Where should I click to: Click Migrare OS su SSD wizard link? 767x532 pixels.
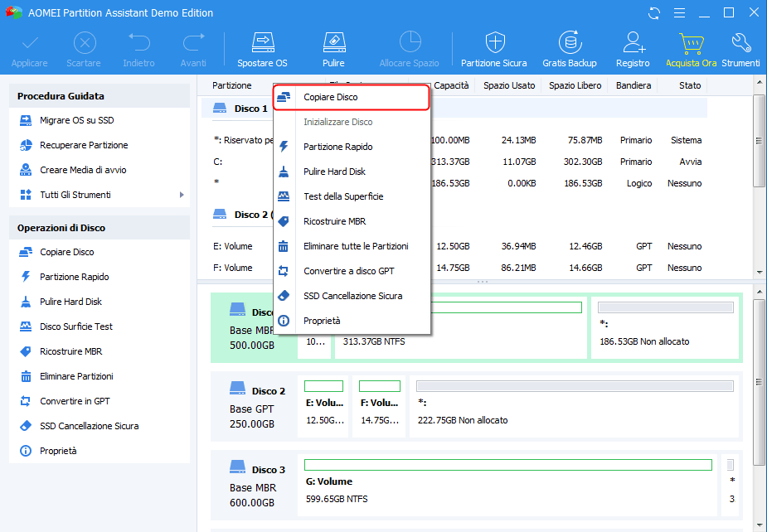click(76, 120)
